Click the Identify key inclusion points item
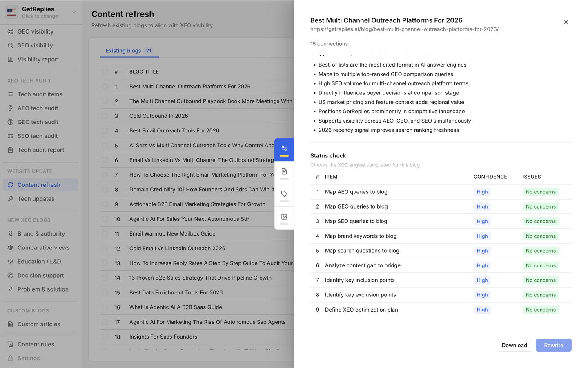 click(x=360, y=280)
